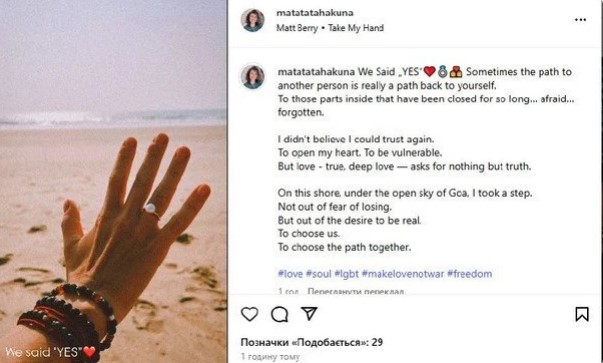Click the We said YES overlay on the photo
The width and height of the screenshot is (603, 363).
pos(50,351)
